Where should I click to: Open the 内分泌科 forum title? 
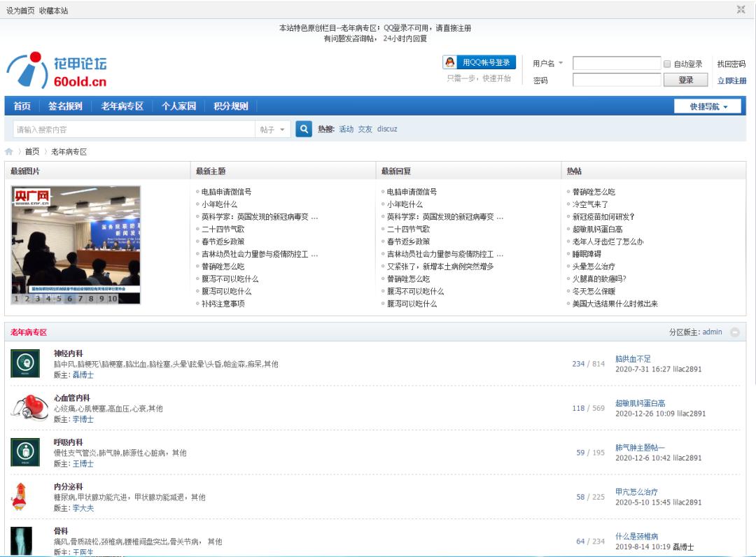pos(69,486)
